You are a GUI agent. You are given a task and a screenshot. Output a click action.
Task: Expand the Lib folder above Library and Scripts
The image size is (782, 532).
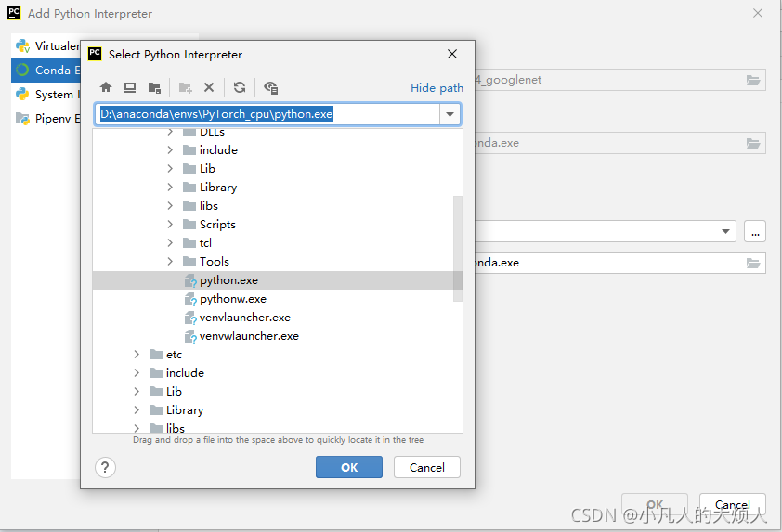[170, 169]
